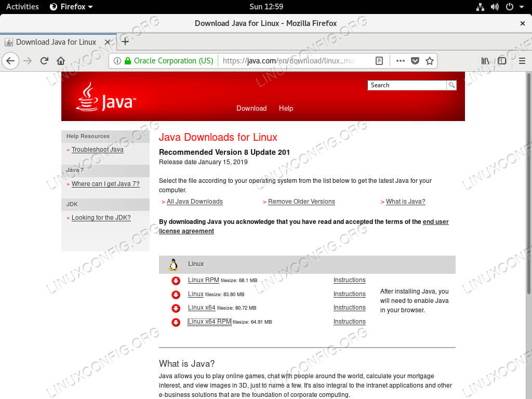The width and height of the screenshot is (532, 399).
Task: Open the Firefox Library
Action: coord(485,61)
